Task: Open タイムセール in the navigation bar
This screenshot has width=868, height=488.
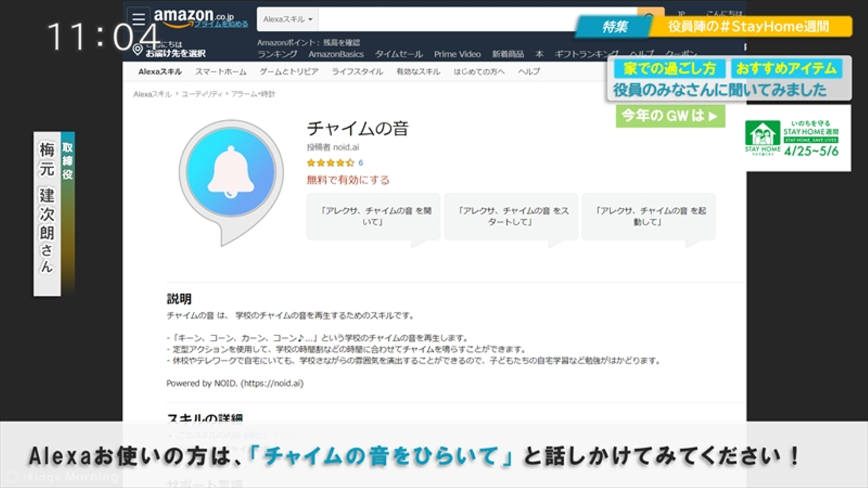Action: [x=399, y=54]
